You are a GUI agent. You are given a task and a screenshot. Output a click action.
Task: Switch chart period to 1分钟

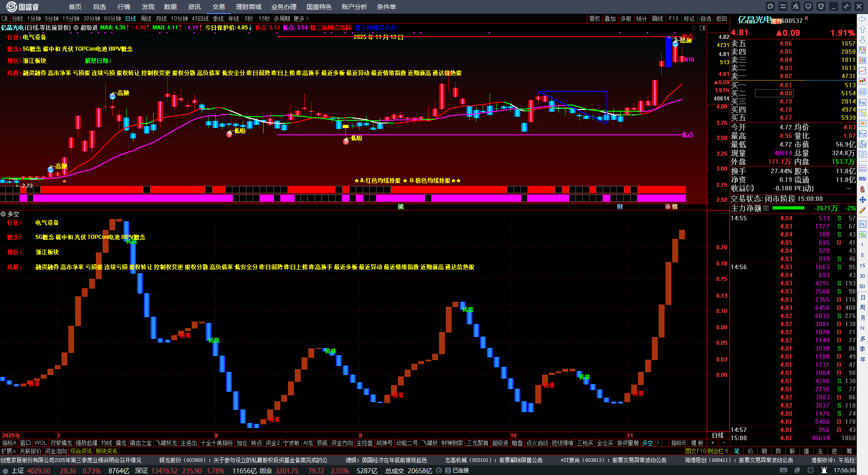(34, 19)
